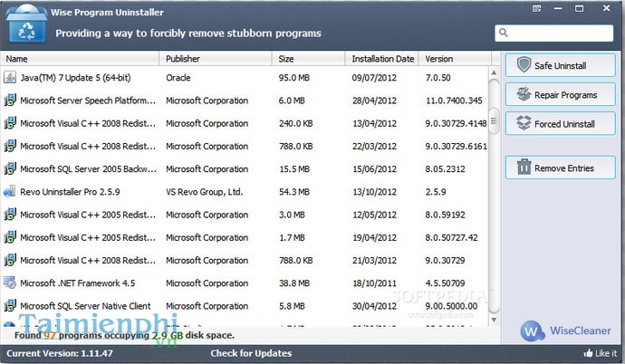625x364 pixels.
Task: Select the row with version 9.0.30729.4148
Action: (x=245, y=123)
